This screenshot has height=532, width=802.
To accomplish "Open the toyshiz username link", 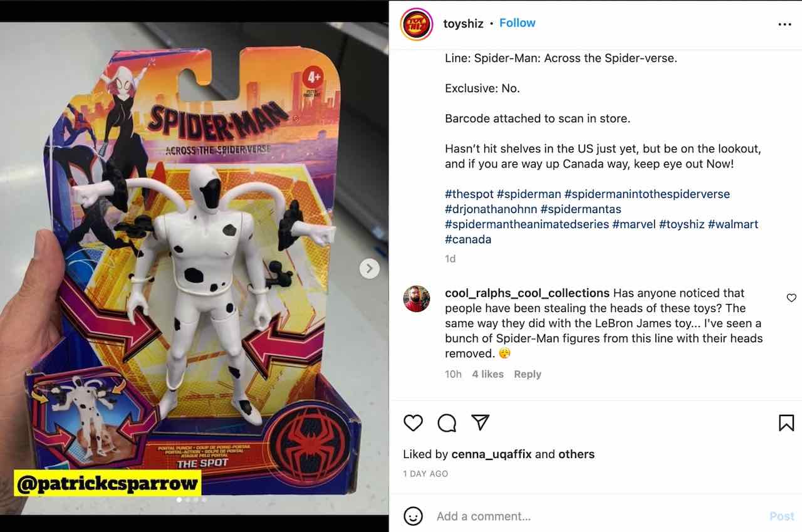I will click(463, 23).
